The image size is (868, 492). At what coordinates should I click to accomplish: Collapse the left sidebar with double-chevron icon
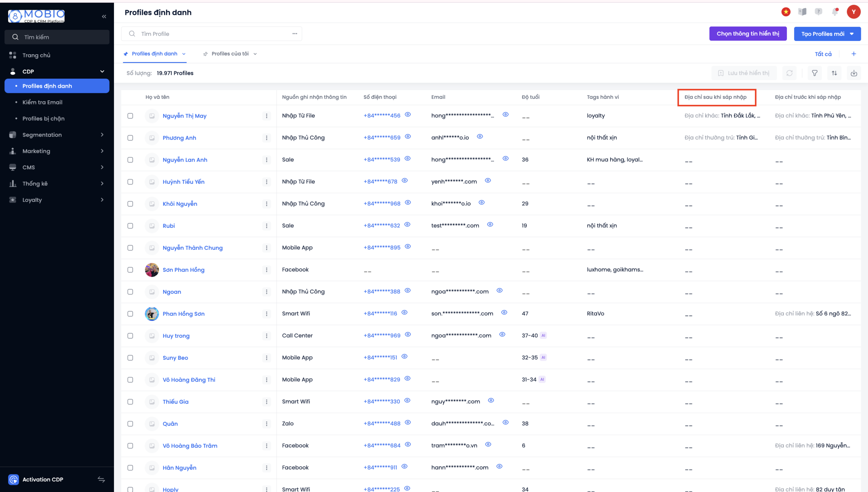[x=104, y=17]
